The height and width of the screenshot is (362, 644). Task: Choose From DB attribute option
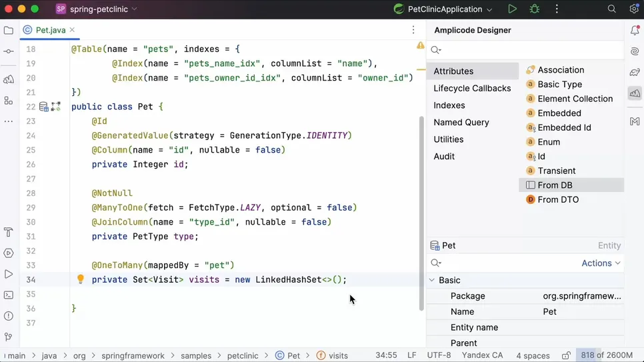click(572, 185)
